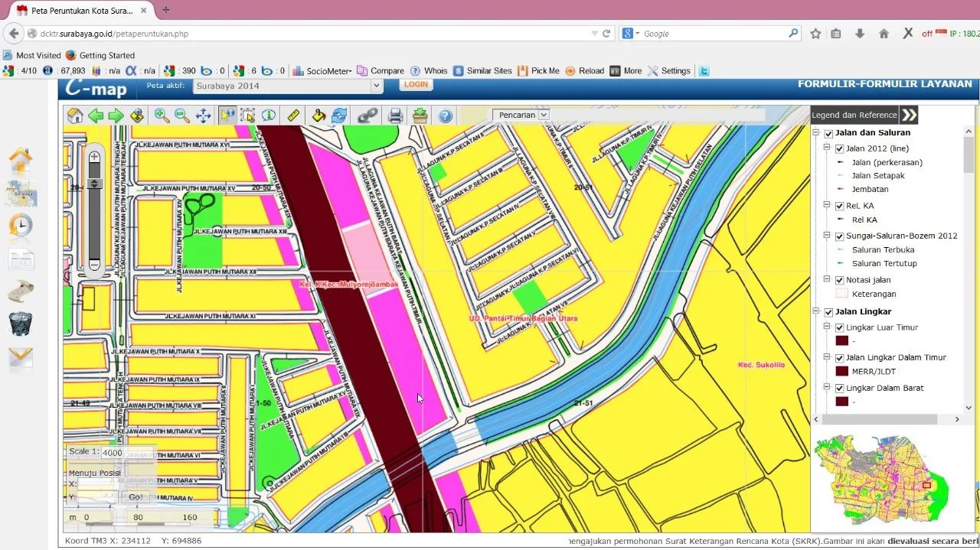Click the map zoom slider handle
980x550 pixels.
pyautogui.click(x=94, y=184)
